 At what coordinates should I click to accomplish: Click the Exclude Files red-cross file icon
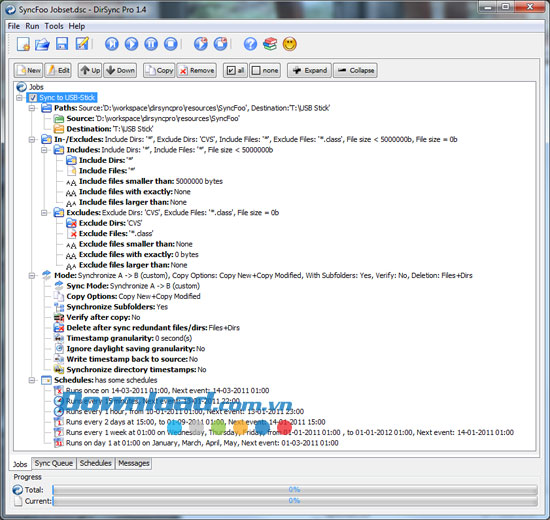[72, 234]
